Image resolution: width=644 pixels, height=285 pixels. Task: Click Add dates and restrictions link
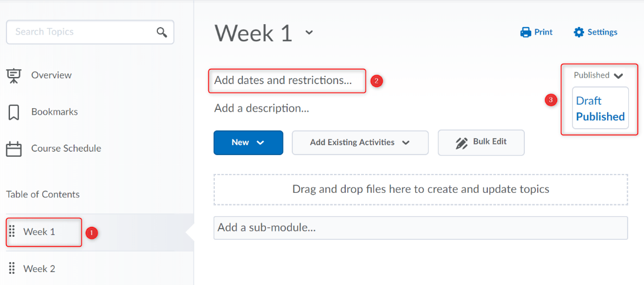pyautogui.click(x=283, y=80)
